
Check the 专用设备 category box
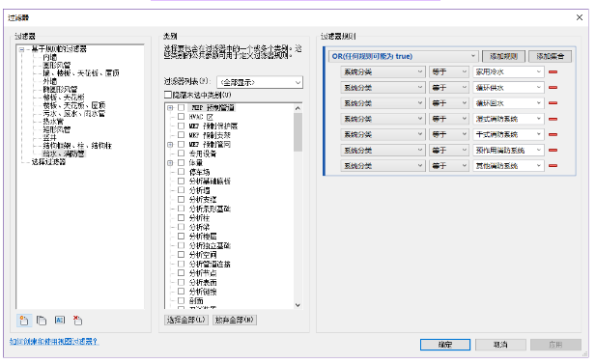click(x=182, y=154)
